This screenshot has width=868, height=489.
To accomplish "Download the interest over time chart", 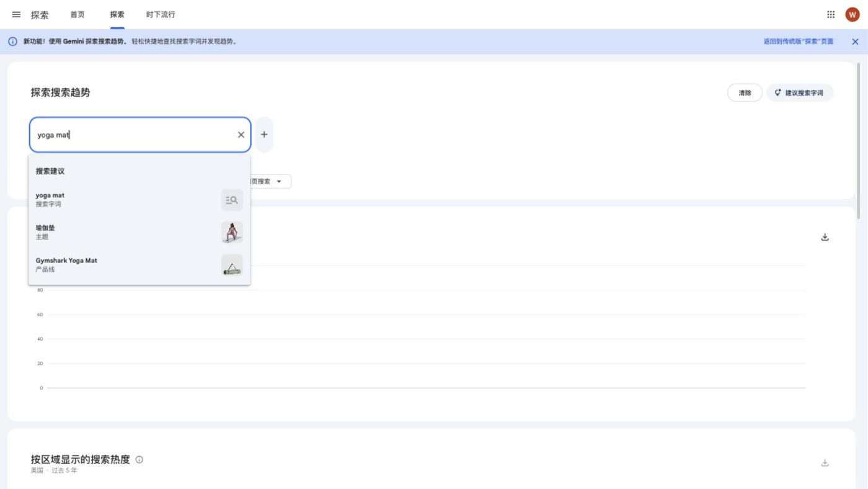I will (825, 237).
